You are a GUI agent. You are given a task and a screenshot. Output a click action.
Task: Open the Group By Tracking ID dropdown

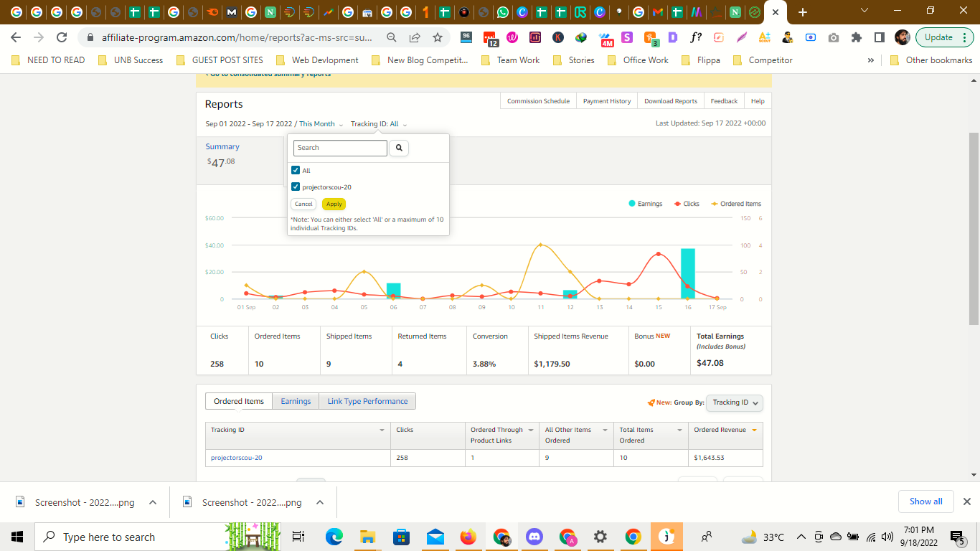pos(735,402)
